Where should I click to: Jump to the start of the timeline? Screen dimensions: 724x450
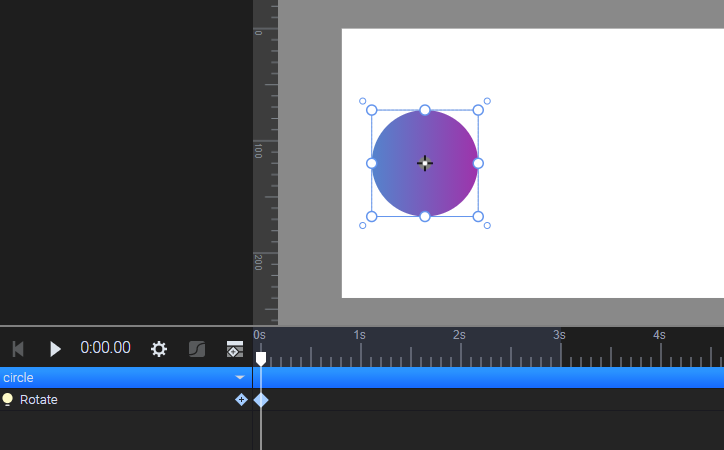[x=18, y=349]
